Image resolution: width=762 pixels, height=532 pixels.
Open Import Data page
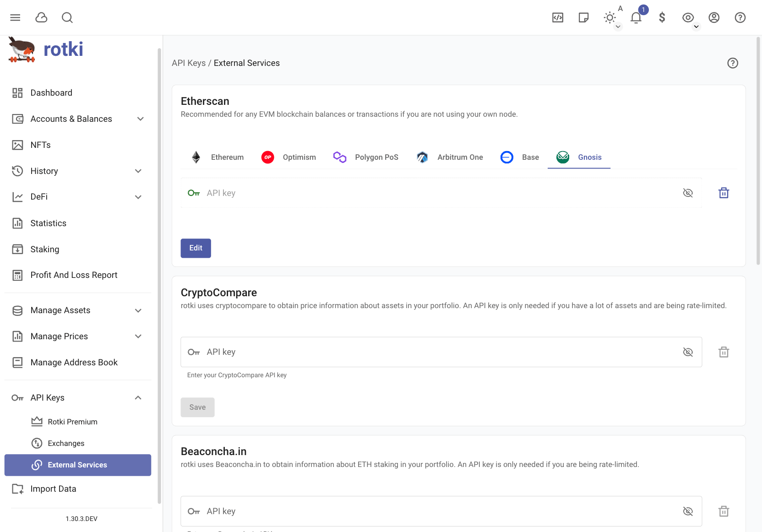[x=78, y=489]
